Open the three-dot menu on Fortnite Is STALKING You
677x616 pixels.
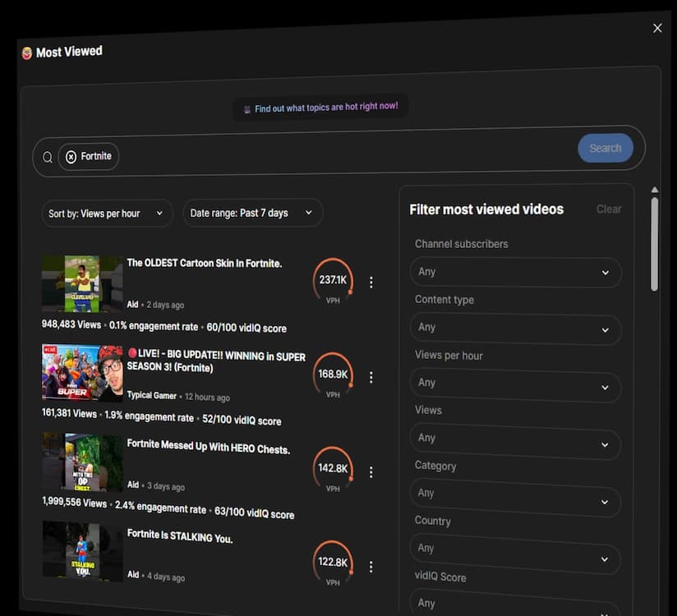(371, 566)
